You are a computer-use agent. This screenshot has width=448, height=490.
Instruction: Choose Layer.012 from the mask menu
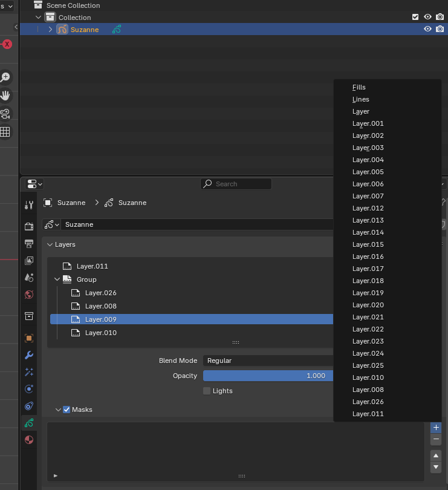tap(388, 208)
